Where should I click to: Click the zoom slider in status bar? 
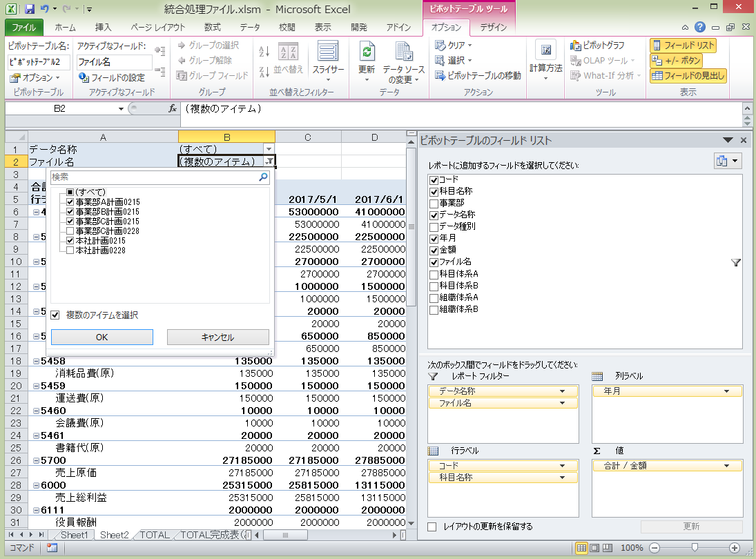[695, 548]
